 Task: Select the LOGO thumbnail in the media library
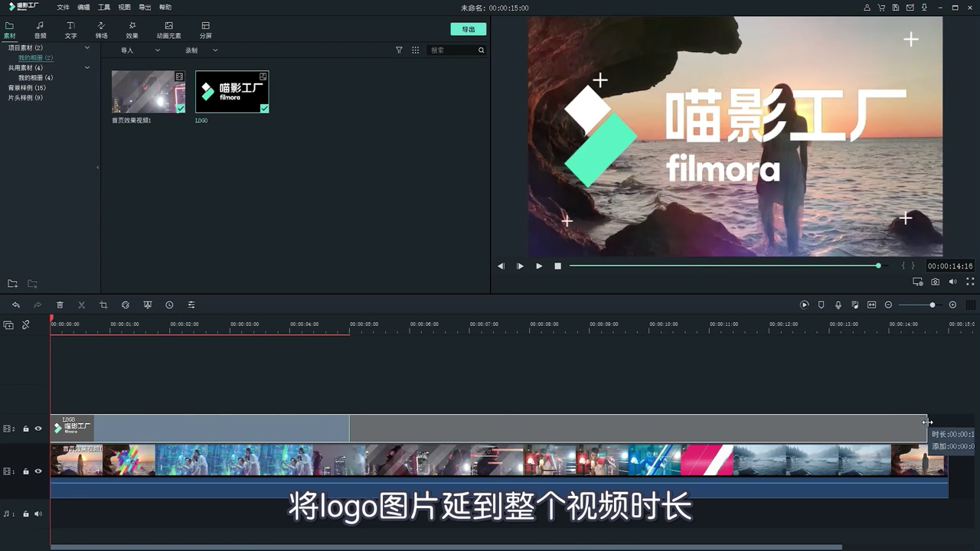(231, 91)
